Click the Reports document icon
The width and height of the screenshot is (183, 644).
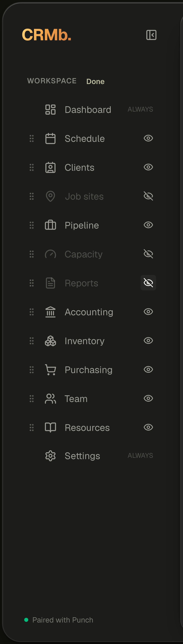coord(50,283)
